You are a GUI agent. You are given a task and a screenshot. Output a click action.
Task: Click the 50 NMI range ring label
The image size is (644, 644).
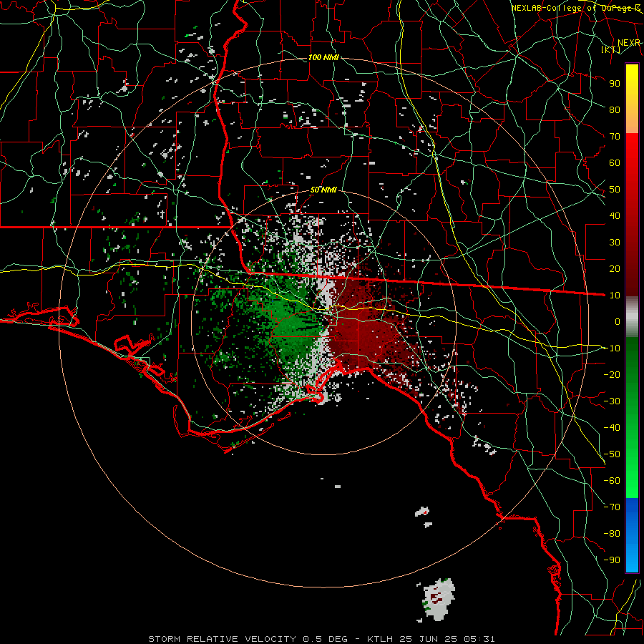click(x=323, y=190)
